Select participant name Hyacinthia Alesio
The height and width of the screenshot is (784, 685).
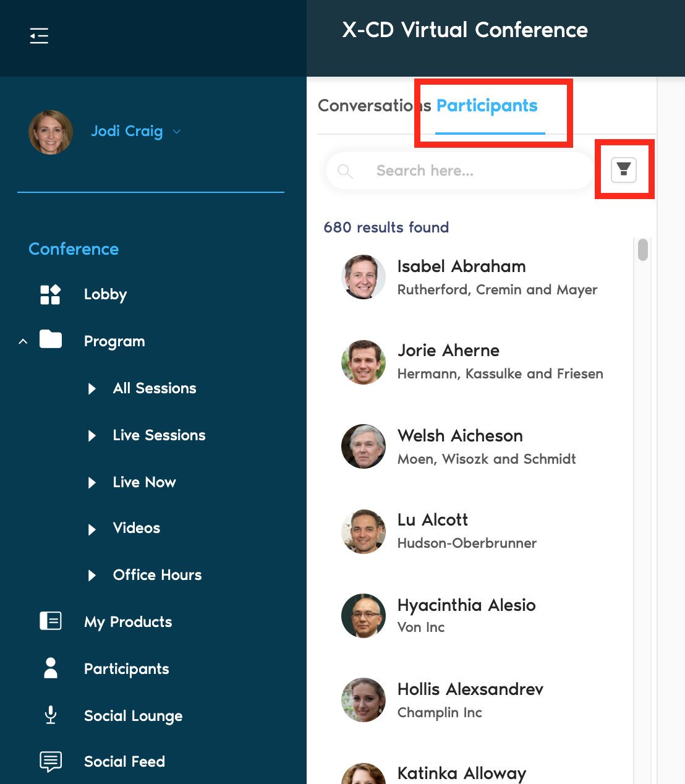467,605
